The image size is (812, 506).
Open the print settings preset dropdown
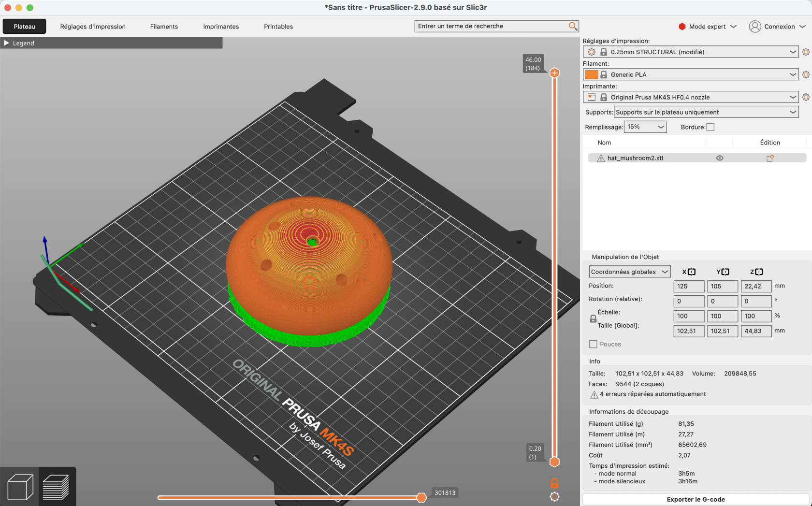click(x=691, y=52)
